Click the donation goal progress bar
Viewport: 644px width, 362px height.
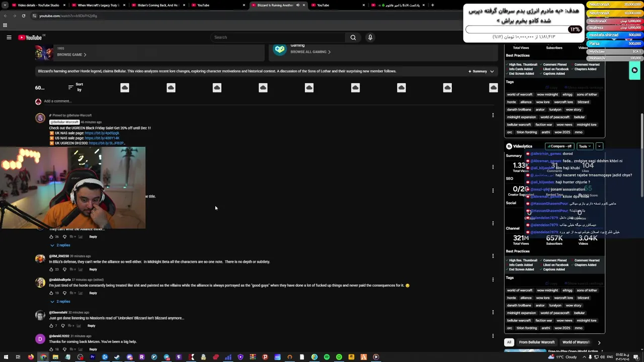523,29
